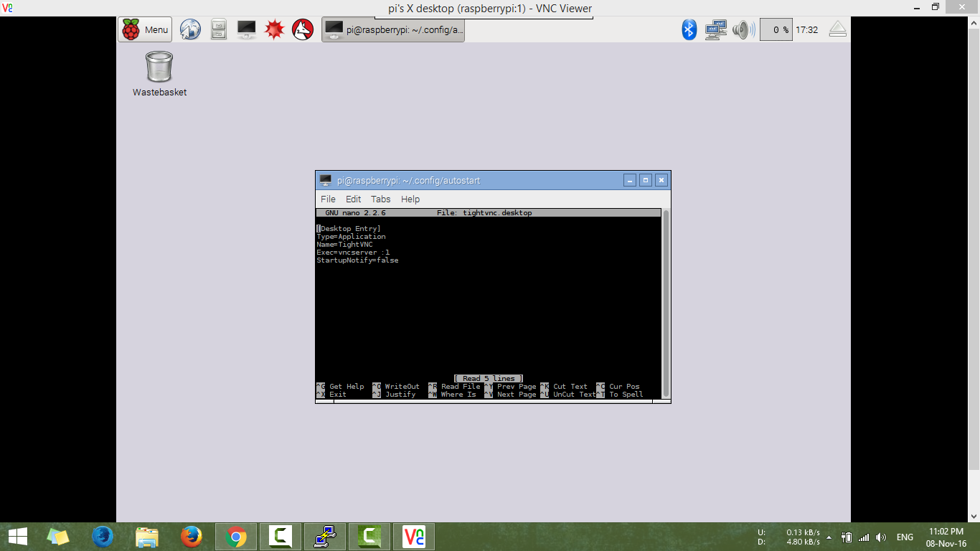Open File Manager on the Raspberry Pi panel
The height and width of the screenshot is (551, 980).
click(217, 29)
